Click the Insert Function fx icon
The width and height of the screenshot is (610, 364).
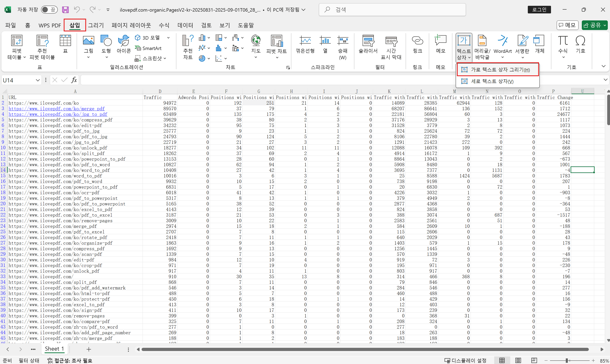74,80
